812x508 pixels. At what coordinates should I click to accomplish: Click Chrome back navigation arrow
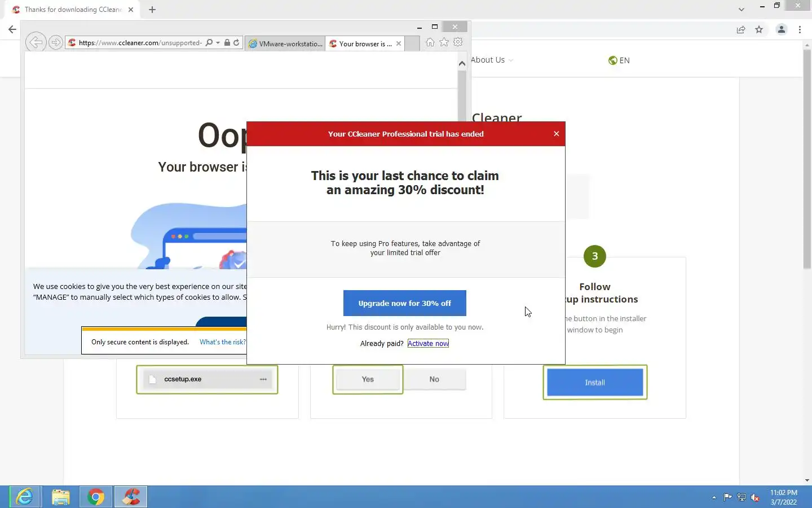(12, 29)
